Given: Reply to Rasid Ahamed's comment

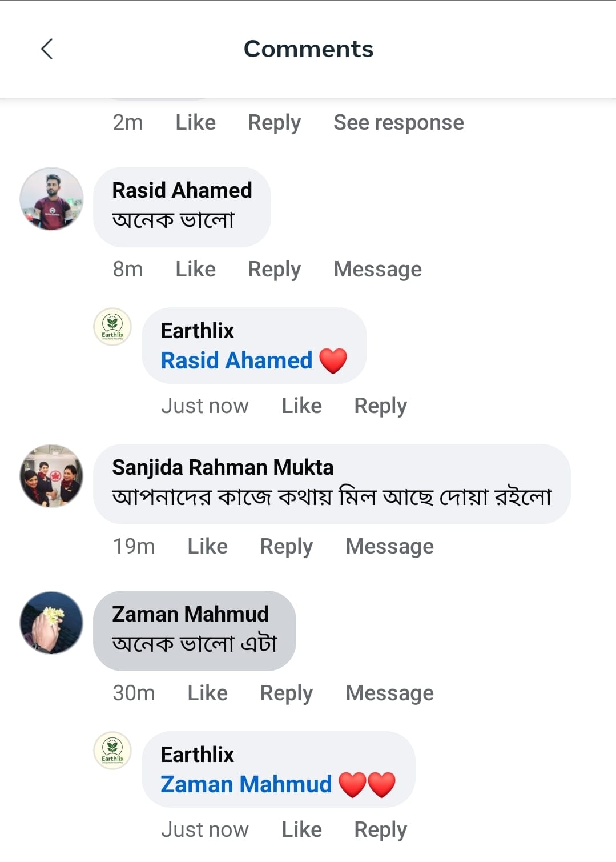Looking at the screenshot, I should pos(274,269).
